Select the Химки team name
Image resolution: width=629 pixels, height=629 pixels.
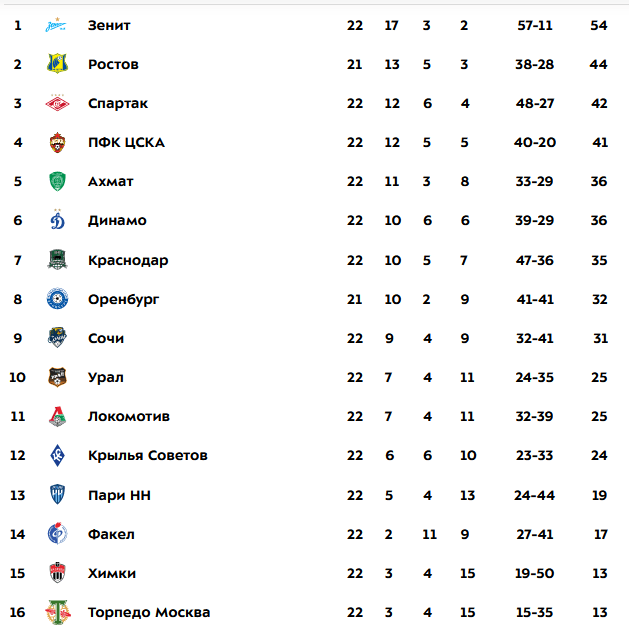point(112,573)
